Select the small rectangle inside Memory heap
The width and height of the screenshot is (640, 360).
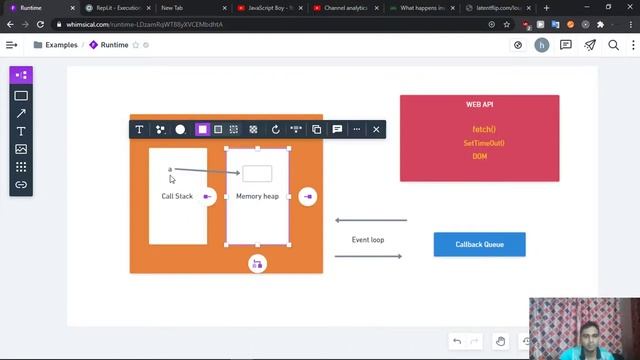[x=257, y=173]
